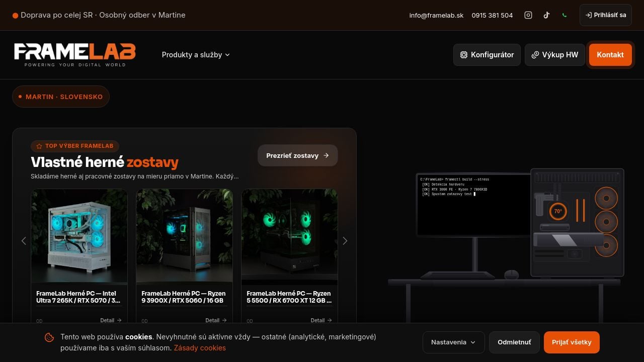
Task: Click the phone number 0915 381 504
Action: [492, 15]
